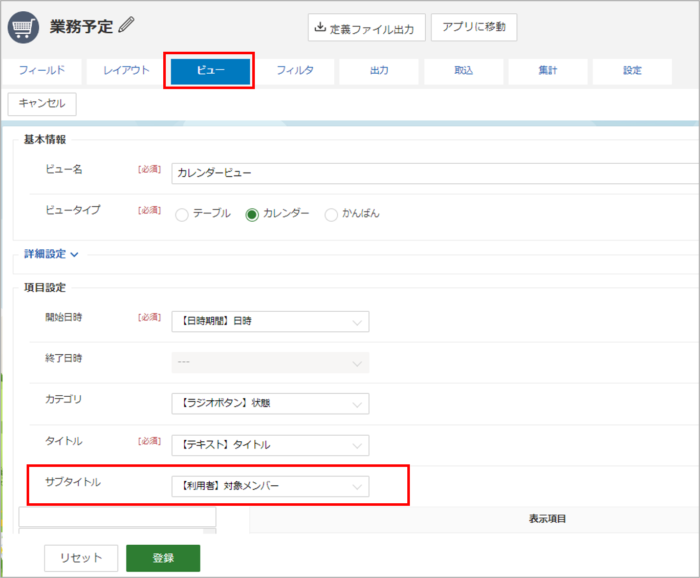Go to the フィルタ tab
The width and height of the screenshot is (700, 578).
tap(295, 71)
